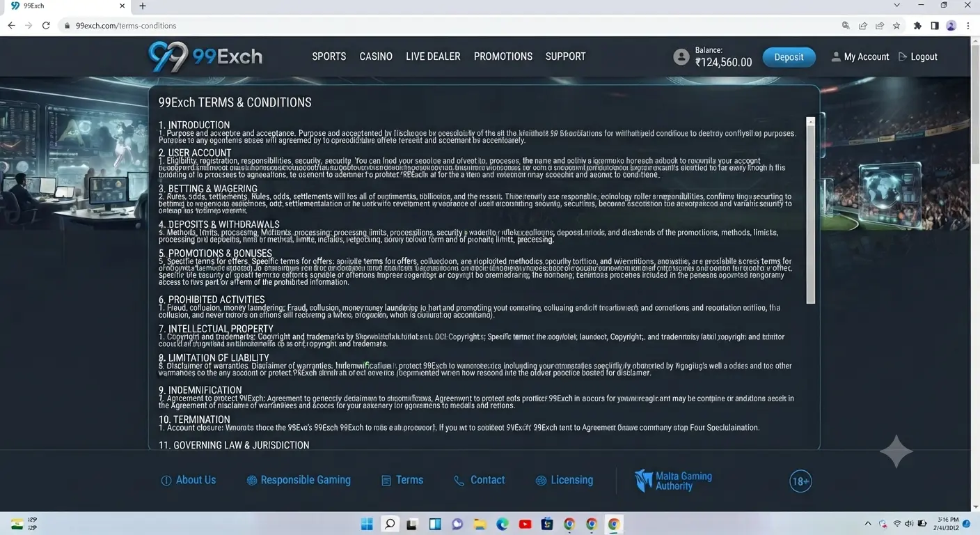The height and width of the screenshot is (535, 980).
Task: Open the CASINO section
Action: [x=376, y=56]
